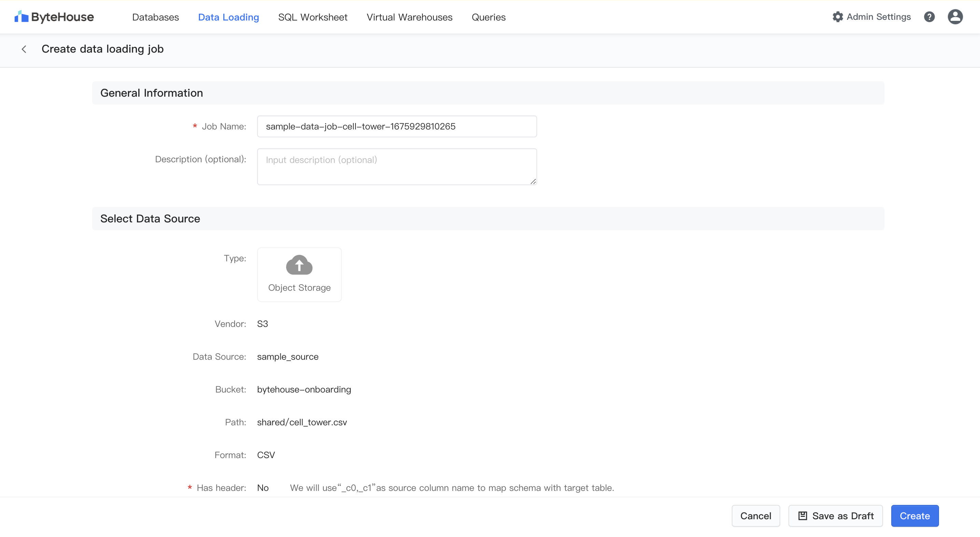Click the save icon in Save as Draft
The width and height of the screenshot is (980, 537).
pyautogui.click(x=802, y=516)
